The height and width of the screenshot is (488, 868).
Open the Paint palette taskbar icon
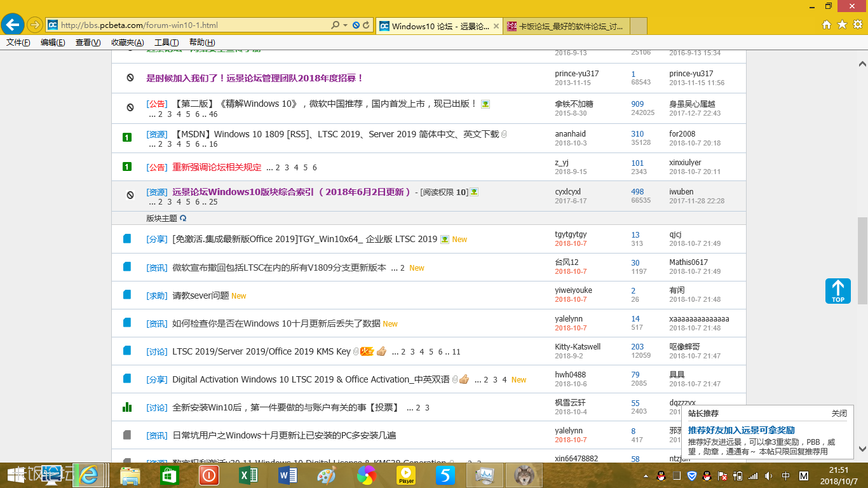click(x=327, y=475)
